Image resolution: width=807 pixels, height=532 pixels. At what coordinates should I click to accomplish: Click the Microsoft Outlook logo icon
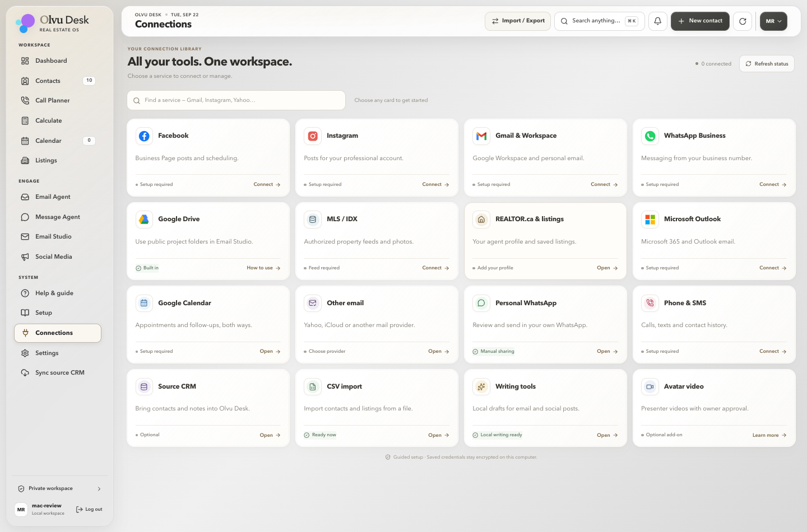point(650,220)
